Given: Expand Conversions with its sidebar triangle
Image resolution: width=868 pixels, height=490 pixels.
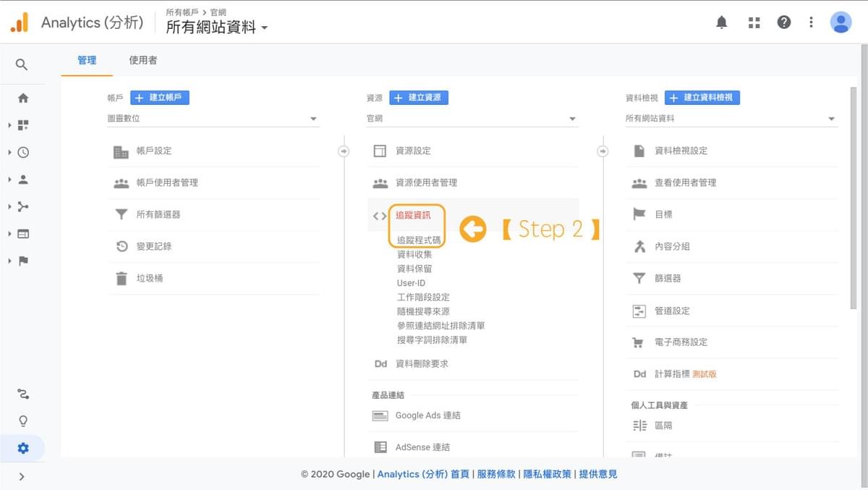Looking at the screenshot, I should pos(10,261).
